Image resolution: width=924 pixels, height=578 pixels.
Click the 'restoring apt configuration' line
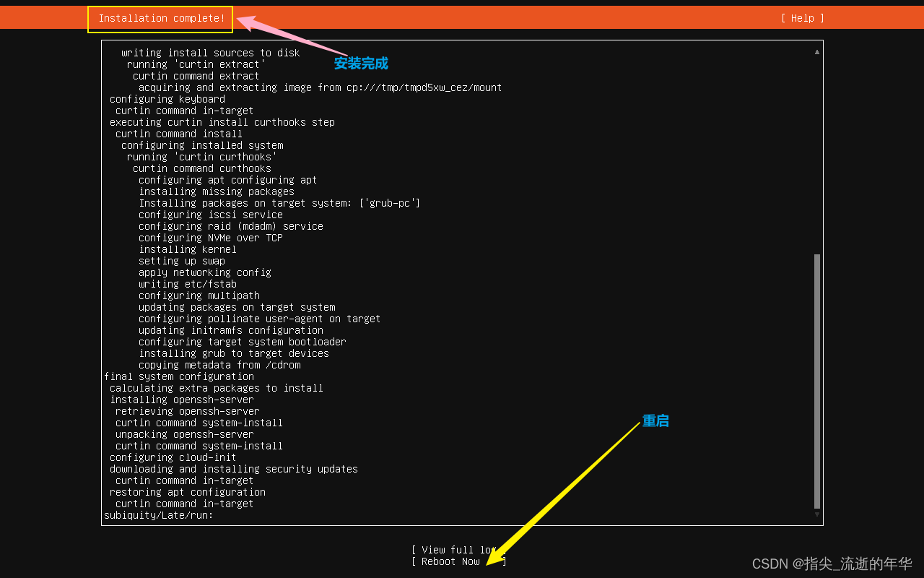(187, 492)
